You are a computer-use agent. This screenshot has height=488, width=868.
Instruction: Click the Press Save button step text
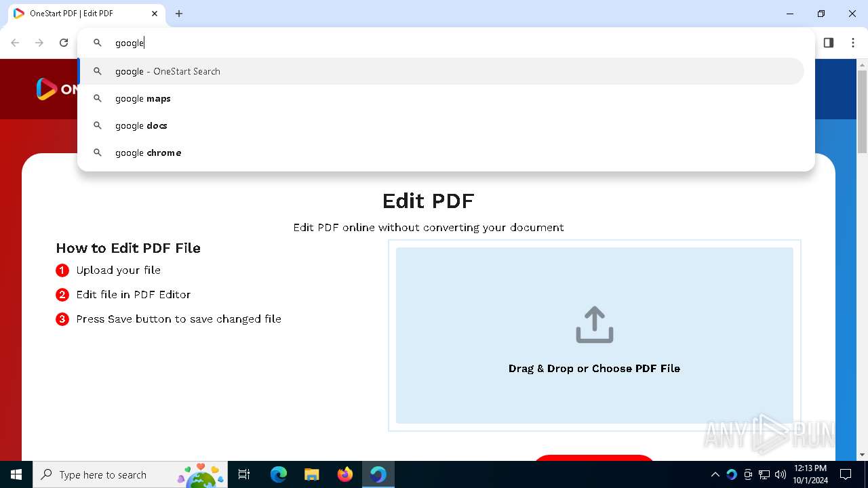[178, 319]
